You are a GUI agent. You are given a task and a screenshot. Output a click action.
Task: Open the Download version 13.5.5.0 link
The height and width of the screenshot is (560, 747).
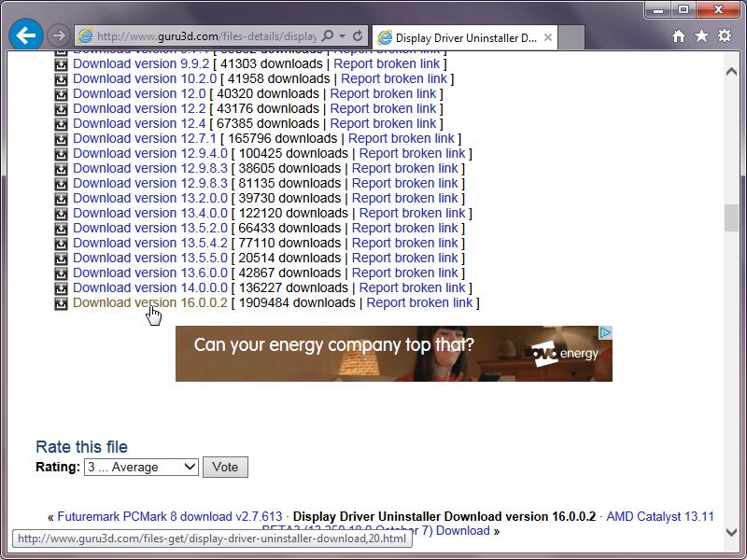coord(150,258)
